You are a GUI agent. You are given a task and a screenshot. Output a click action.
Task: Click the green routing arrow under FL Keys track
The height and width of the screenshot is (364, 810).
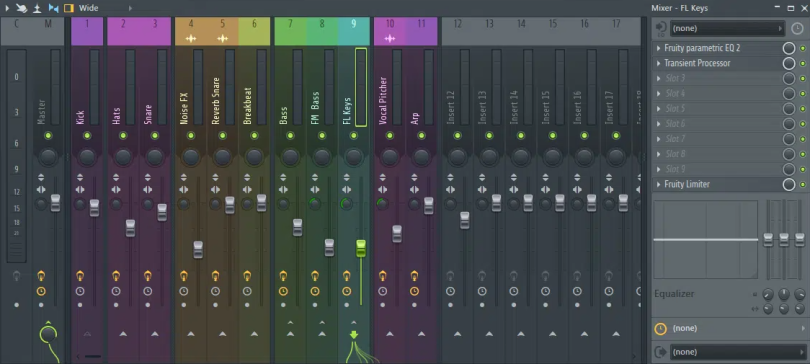(354, 335)
